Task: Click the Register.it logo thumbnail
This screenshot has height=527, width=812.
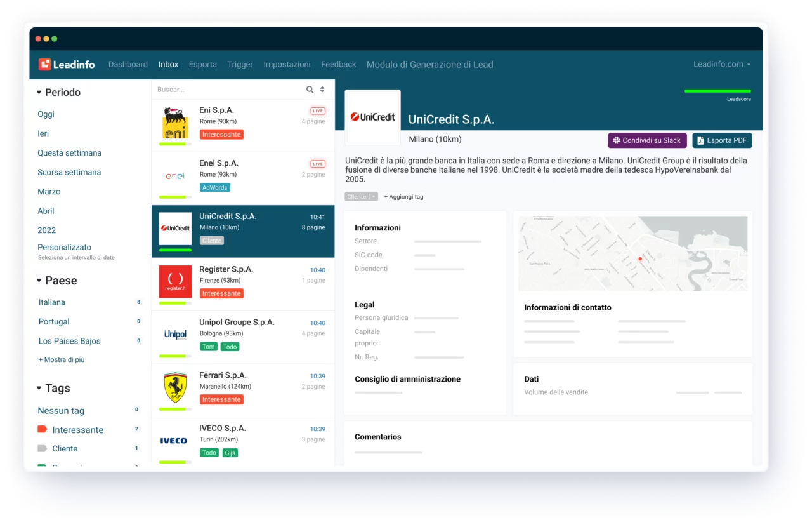Action: [175, 282]
